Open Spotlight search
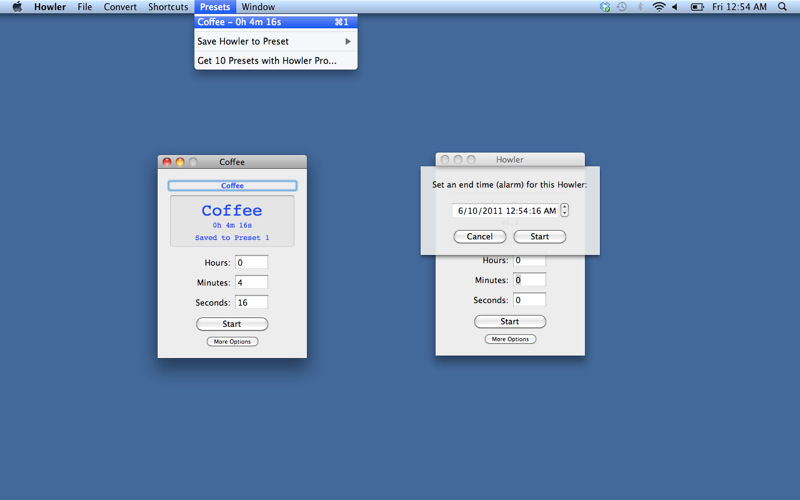 tap(782, 7)
